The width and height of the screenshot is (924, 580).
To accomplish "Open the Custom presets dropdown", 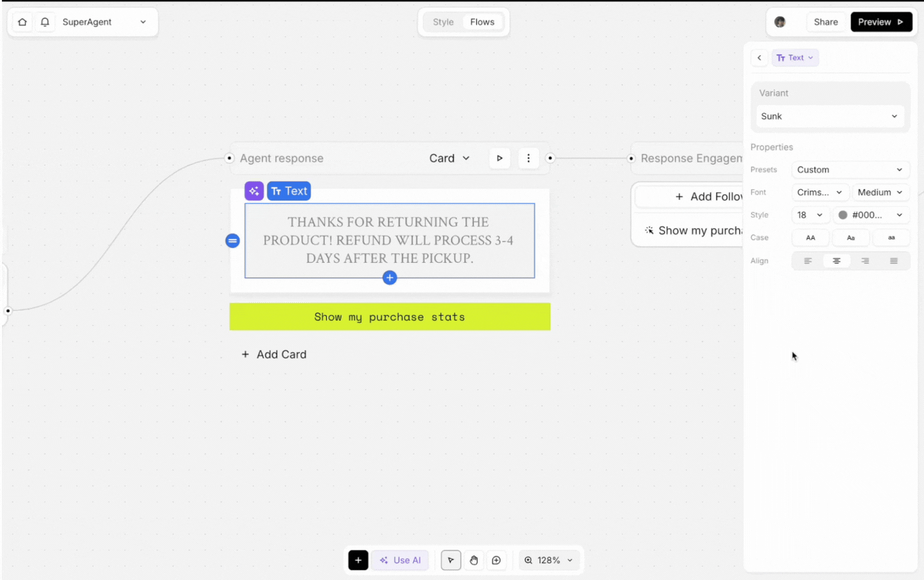I will coord(850,170).
